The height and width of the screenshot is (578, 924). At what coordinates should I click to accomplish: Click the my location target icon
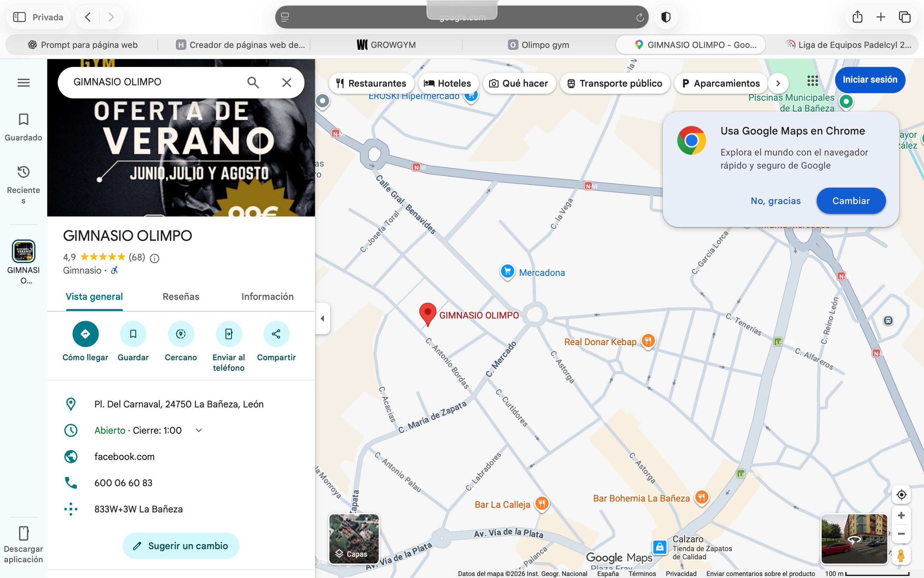901,495
